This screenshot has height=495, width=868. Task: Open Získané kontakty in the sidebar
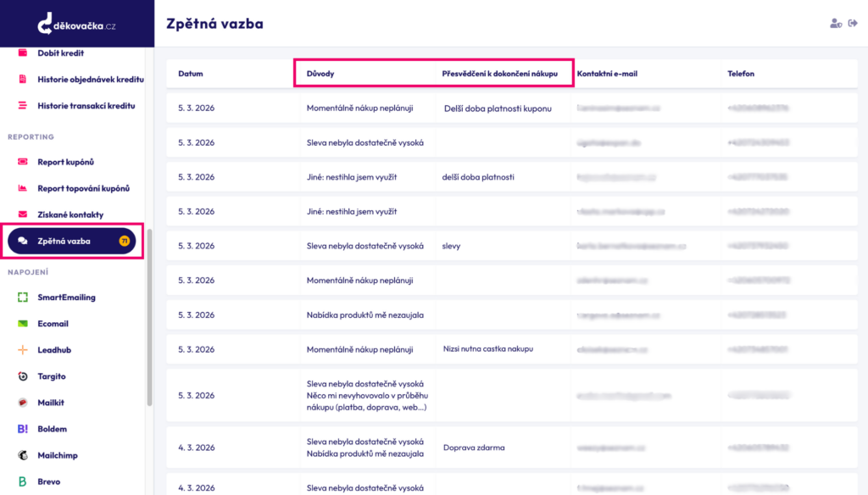[70, 214]
